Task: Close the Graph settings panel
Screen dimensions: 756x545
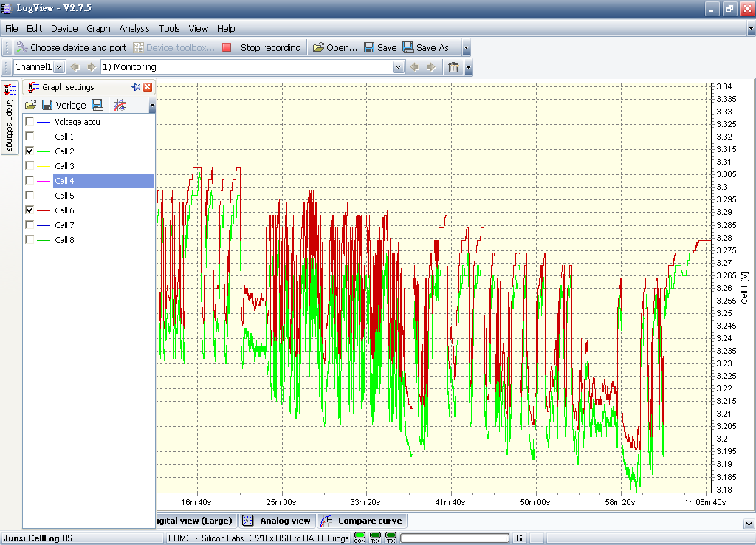Action: (148, 87)
